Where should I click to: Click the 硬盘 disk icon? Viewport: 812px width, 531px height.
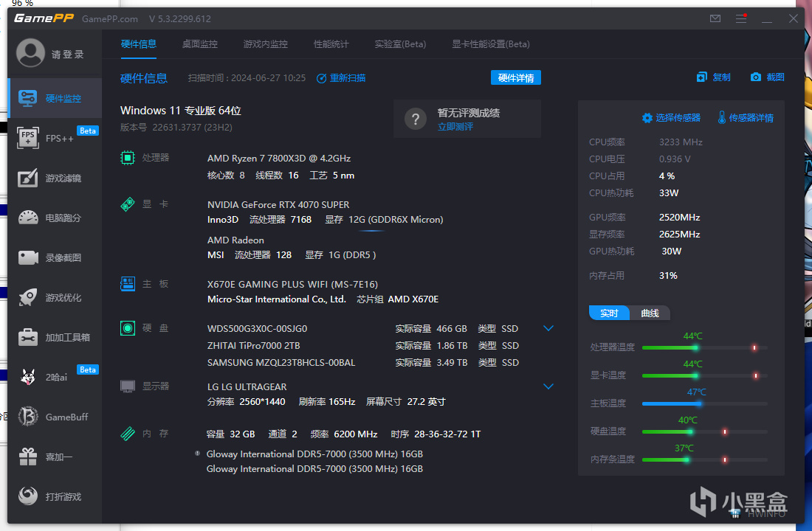[128, 328]
